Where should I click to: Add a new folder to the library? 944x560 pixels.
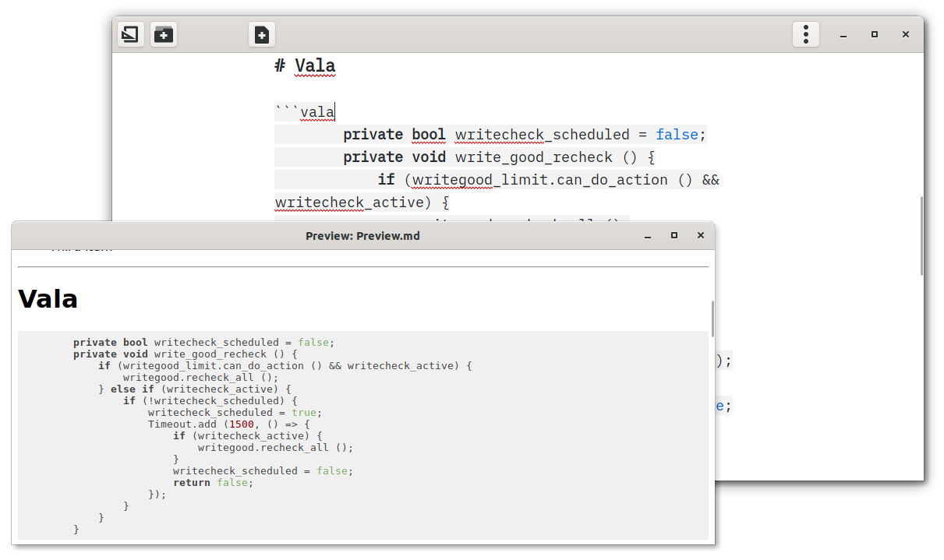(x=163, y=34)
